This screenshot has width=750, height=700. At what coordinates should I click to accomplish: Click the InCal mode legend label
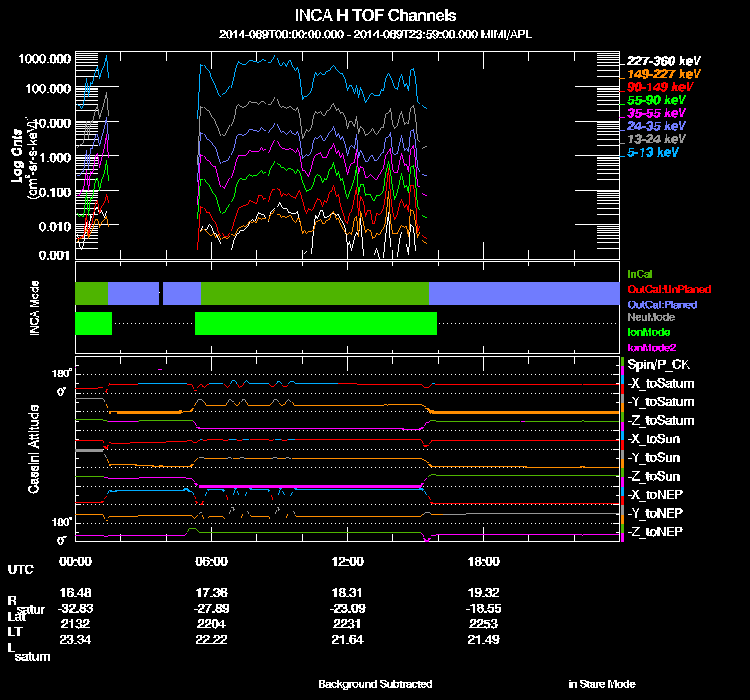(639, 273)
